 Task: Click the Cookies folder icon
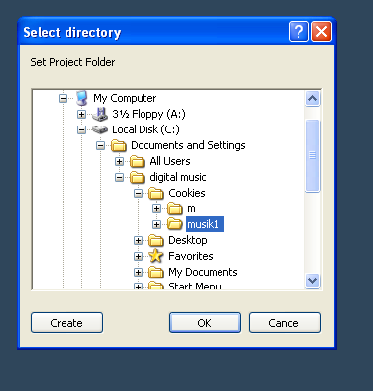click(156, 193)
